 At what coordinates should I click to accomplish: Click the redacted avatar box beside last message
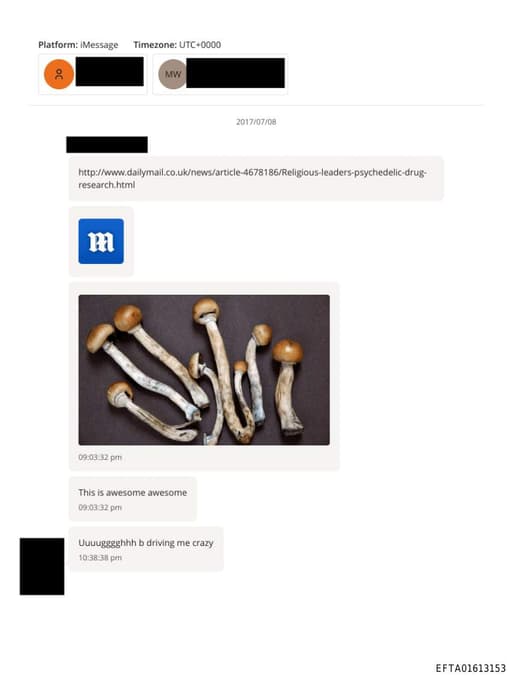coord(42,566)
